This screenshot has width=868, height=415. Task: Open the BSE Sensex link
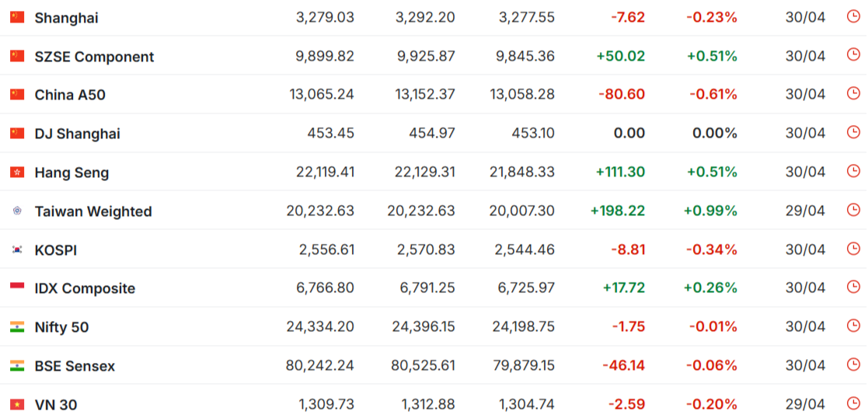[75, 366]
